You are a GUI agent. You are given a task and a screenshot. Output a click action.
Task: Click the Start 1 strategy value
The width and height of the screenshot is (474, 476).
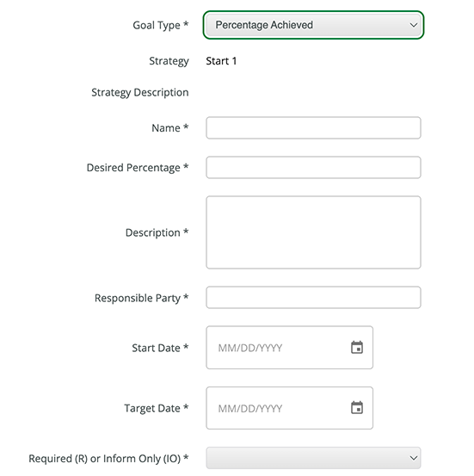pyautogui.click(x=221, y=61)
